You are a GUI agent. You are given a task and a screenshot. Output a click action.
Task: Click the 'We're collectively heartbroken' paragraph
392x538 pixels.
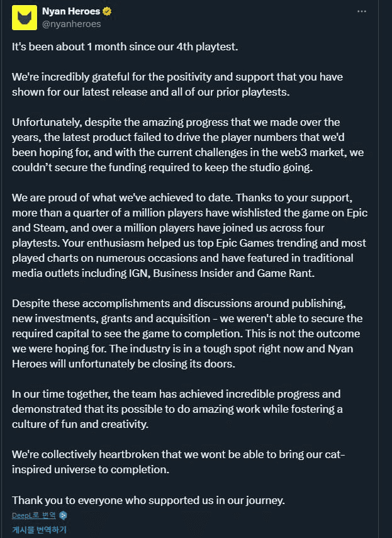pyautogui.click(x=178, y=462)
